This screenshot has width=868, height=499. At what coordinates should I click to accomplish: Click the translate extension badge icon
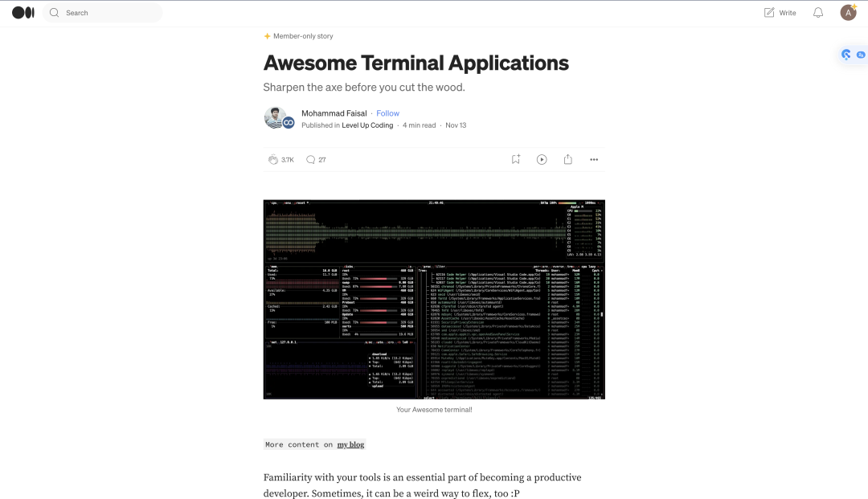860,55
